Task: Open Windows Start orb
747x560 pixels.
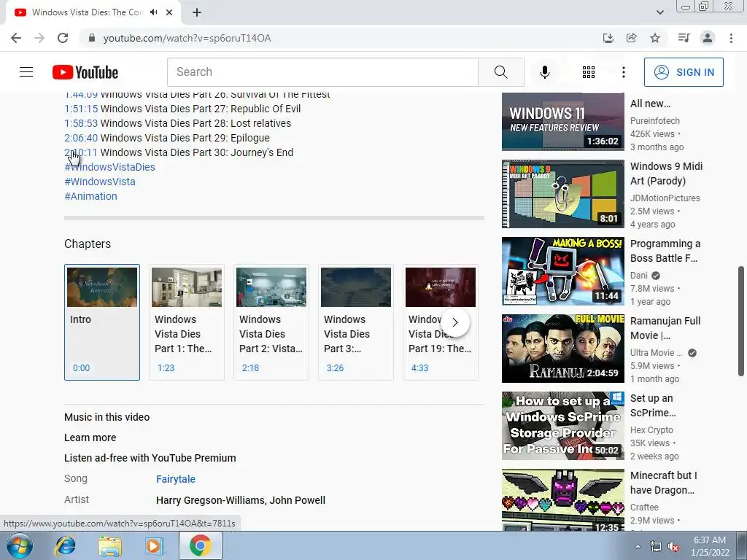Action: [20, 545]
